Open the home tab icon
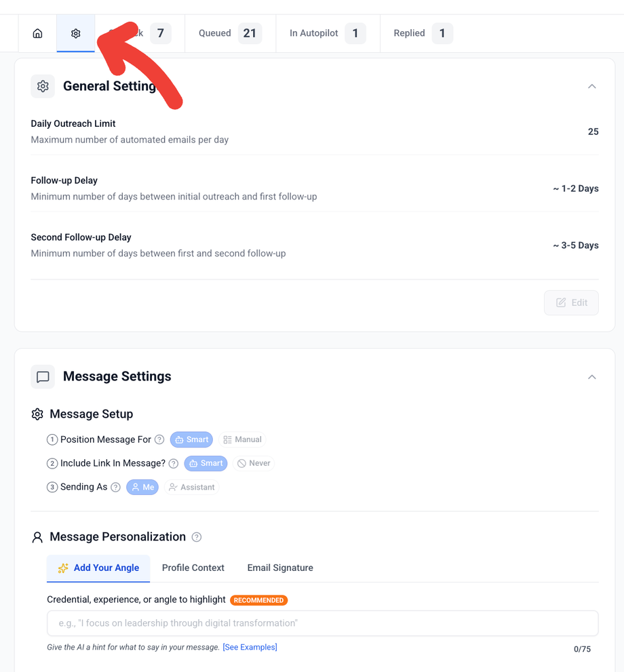The width and height of the screenshot is (624, 672). [38, 33]
